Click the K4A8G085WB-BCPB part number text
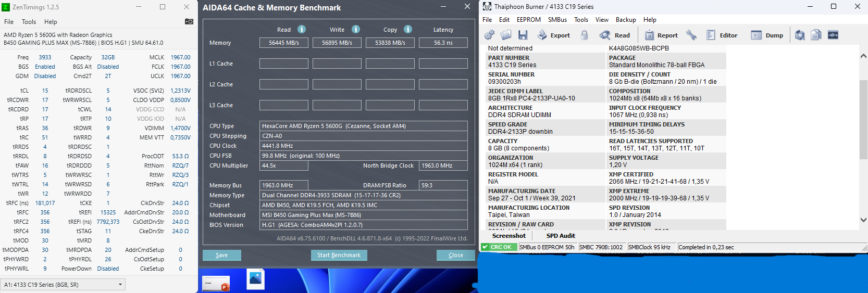This screenshot has height=293, width=868. (x=639, y=48)
